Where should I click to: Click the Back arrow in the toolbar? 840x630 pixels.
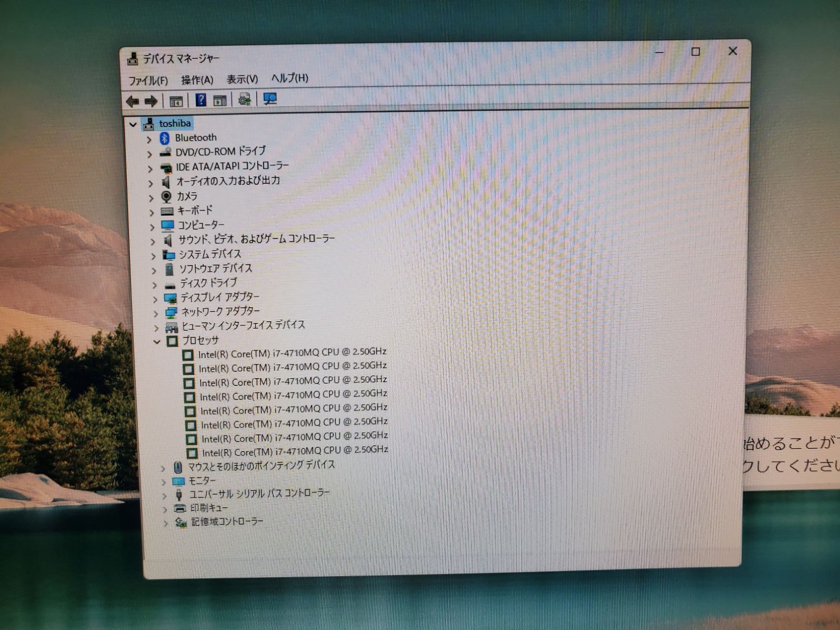click(132, 101)
